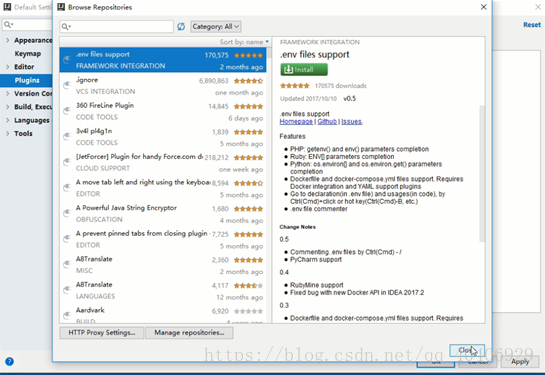Expand the Tools settings node
The image size is (545, 375).
point(8,133)
